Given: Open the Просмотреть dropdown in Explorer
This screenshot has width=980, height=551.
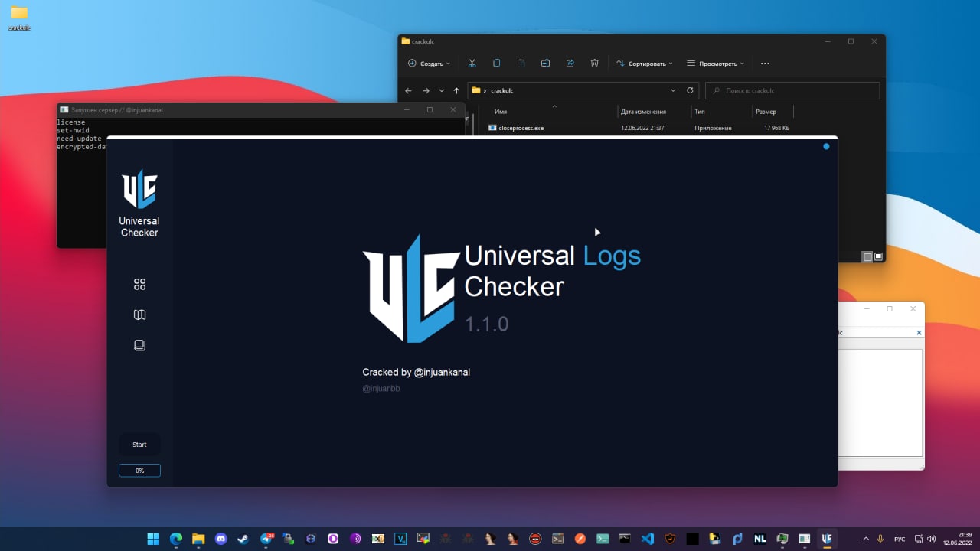Looking at the screenshot, I should 715,64.
